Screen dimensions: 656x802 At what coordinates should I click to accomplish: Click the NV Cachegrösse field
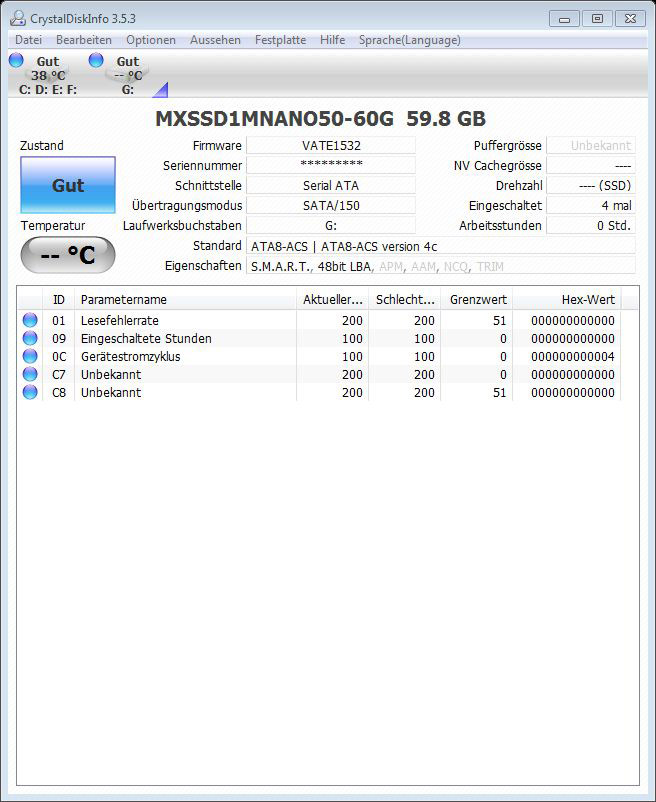(591, 165)
